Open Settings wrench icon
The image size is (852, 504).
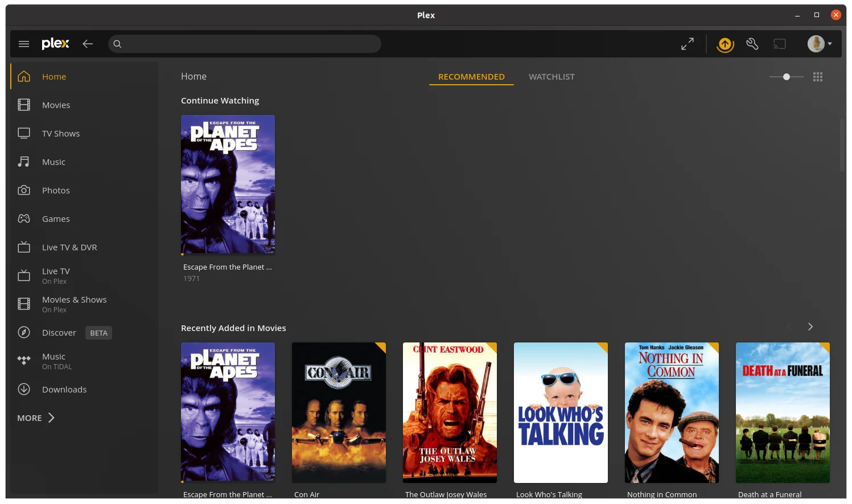(x=752, y=44)
